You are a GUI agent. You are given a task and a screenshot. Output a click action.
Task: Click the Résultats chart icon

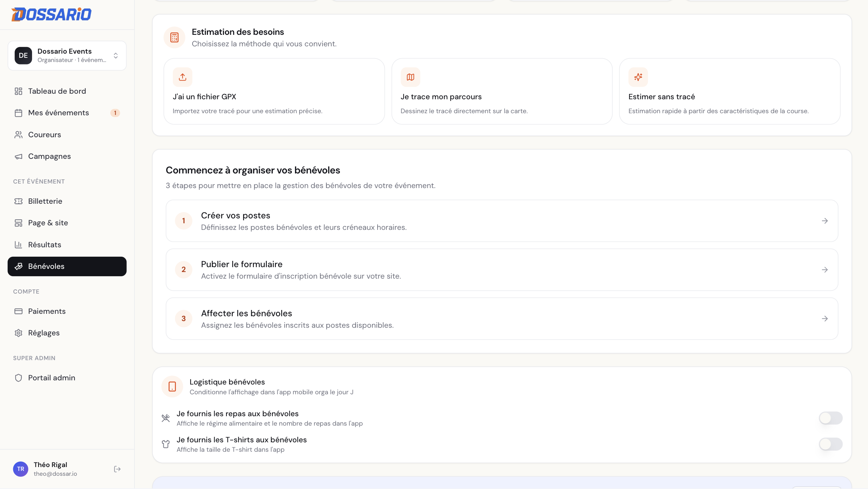[18, 245]
